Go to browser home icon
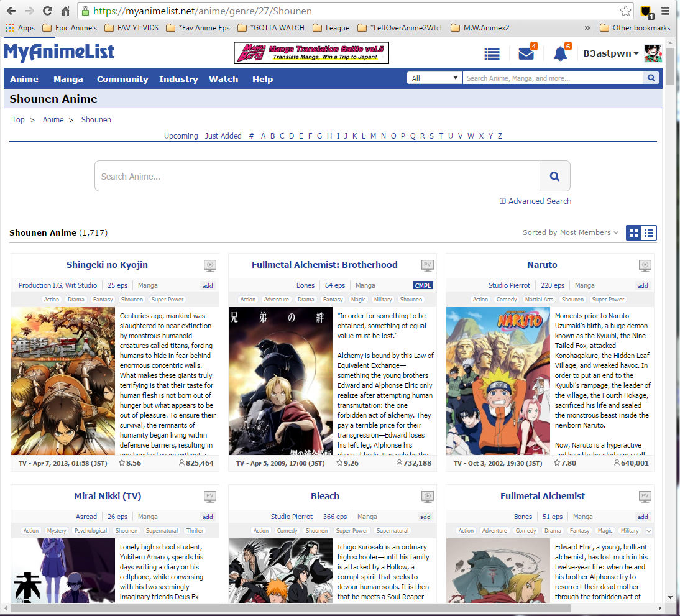Viewport: 680px width, 616px height. pos(65,11)
